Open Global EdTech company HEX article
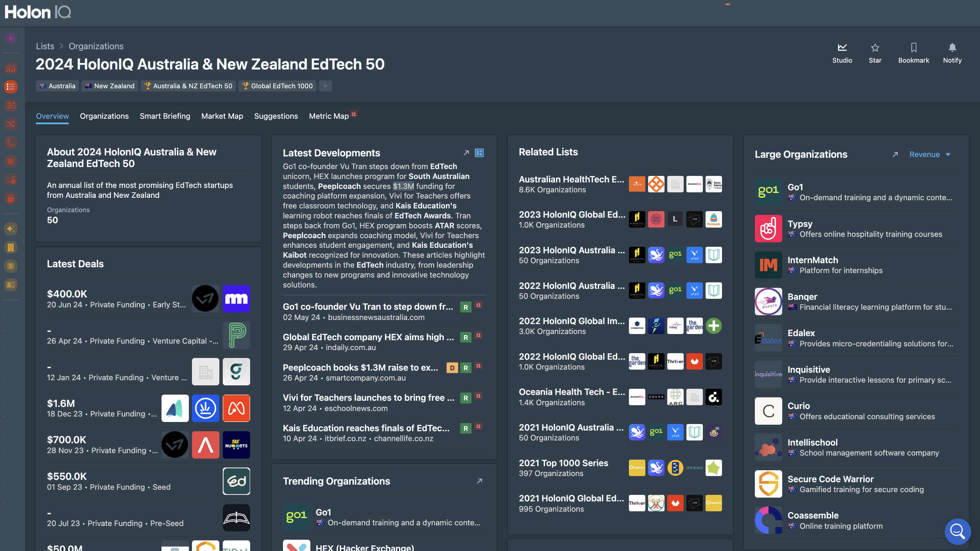980x551 pixels. tap(368, 337)
